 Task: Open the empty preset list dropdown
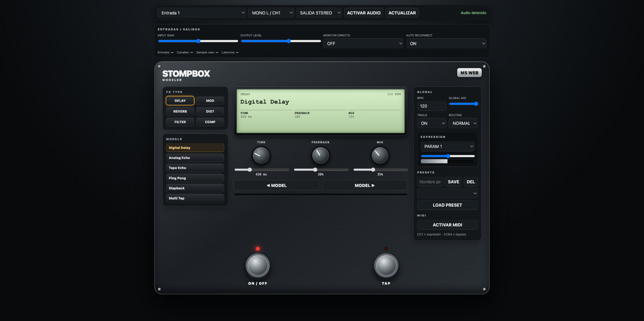[x=448, y=193]
